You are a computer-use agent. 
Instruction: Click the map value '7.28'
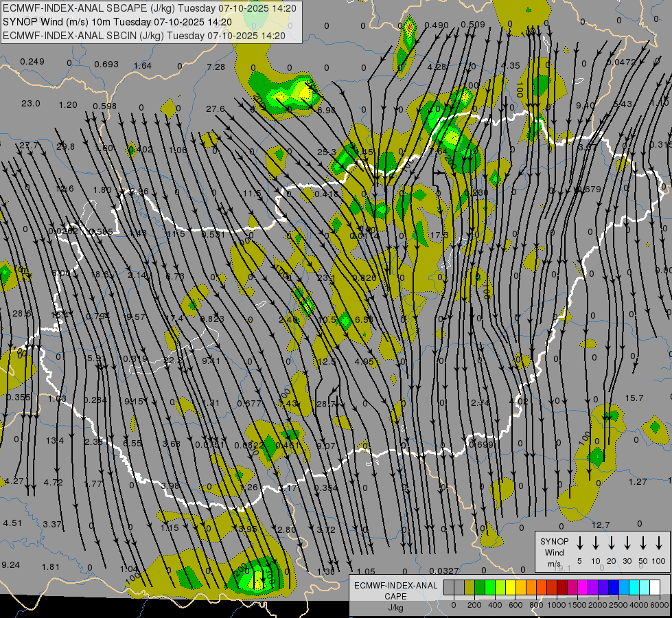pyautogui.click(x=216, y=67)
